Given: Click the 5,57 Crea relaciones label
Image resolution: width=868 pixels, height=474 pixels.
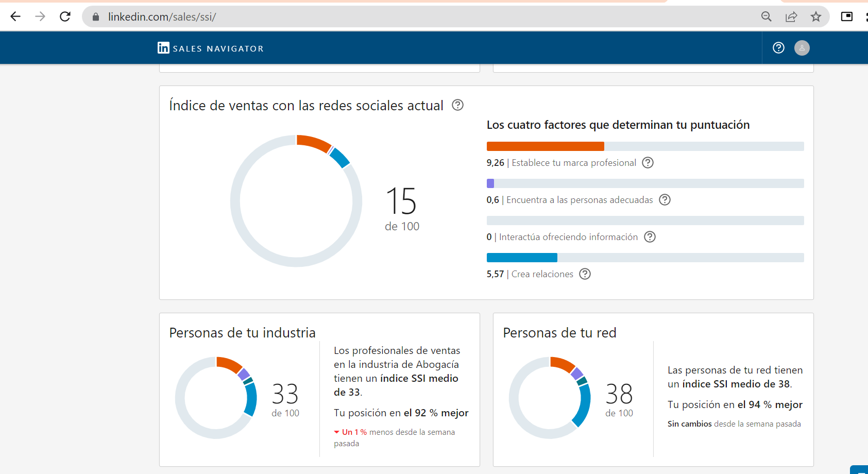Looking at the screenshot, I should pos(530,274).
